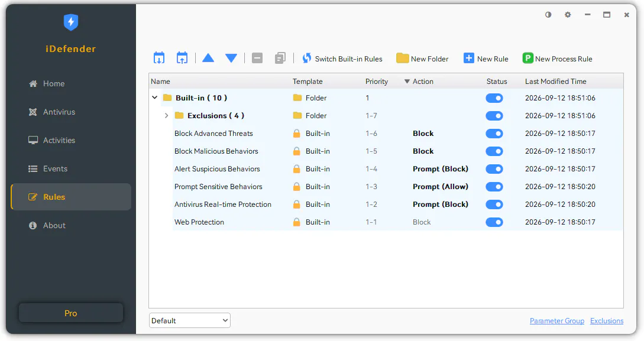Click timestamp '2026-09-12 18:50:20' in Prompt Sensitive Behaviors row

pos(560,187)
